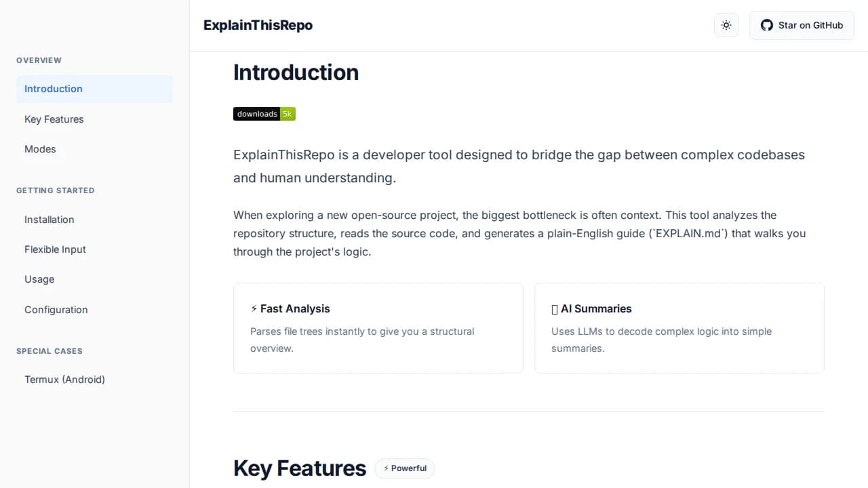This screenshot has width=868, height=488.
Task: Open the Installation guide
Action: click(x=49, y=220)
